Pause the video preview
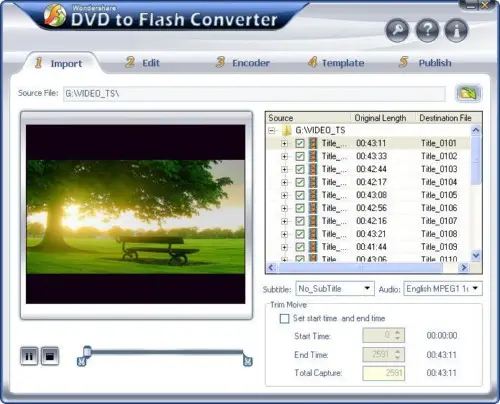This screenshot has width=500, height=404. (29, 356)
